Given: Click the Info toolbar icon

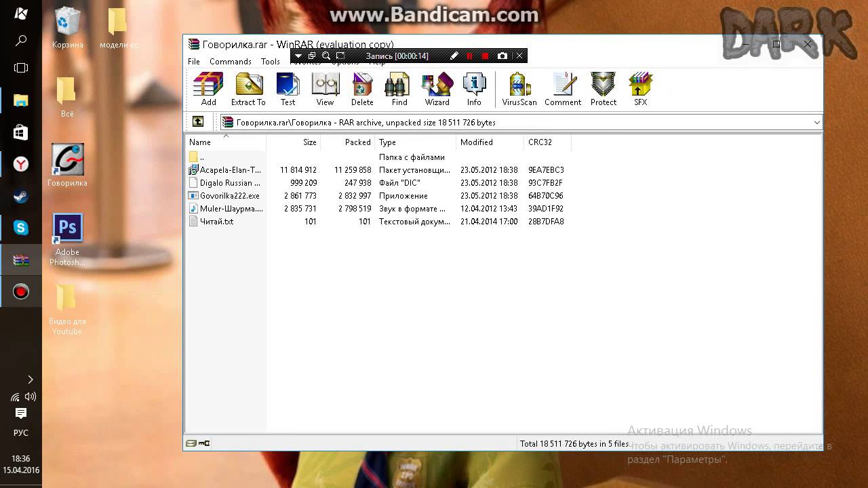Looking at the screenshot, I should point(474,89).
